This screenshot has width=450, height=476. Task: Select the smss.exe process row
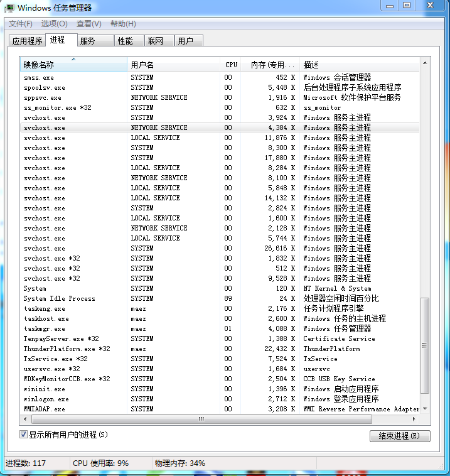[220, 77]
